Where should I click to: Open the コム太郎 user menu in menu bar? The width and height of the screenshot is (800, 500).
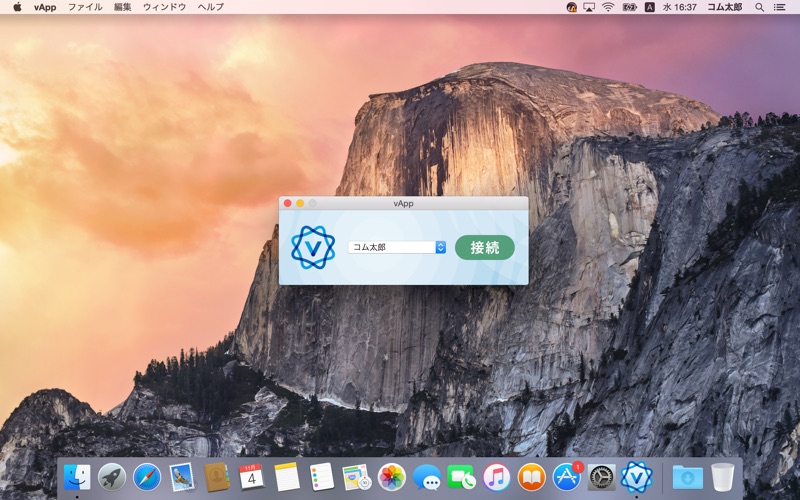[x=724, y=7]
